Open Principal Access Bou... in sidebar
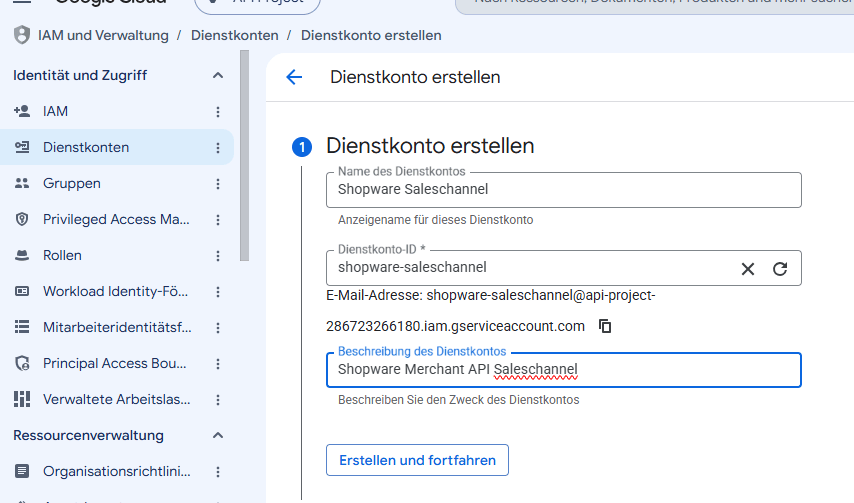The image size is (854, 503). pyautogui.click(x=117, y=363)
